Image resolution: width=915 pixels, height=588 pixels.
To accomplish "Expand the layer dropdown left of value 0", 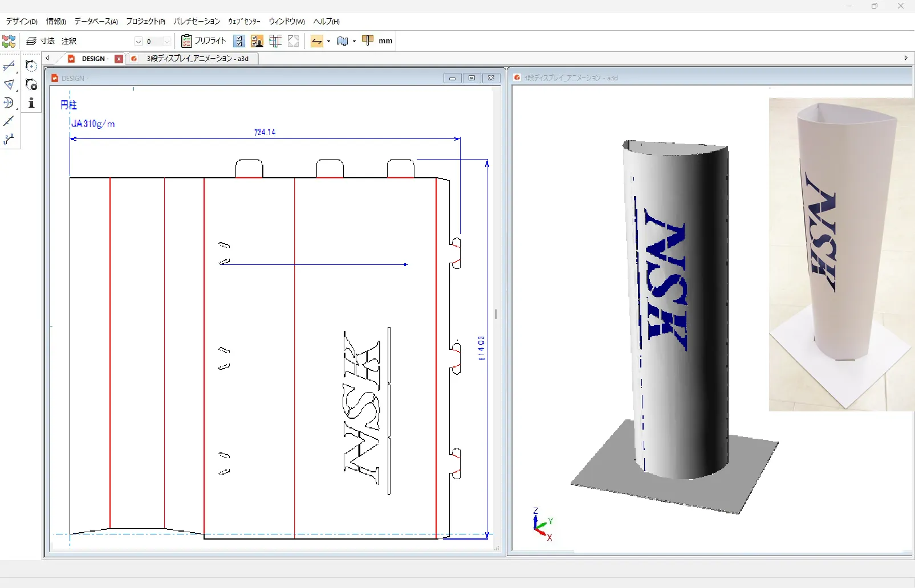I will (x=138, y=41).
